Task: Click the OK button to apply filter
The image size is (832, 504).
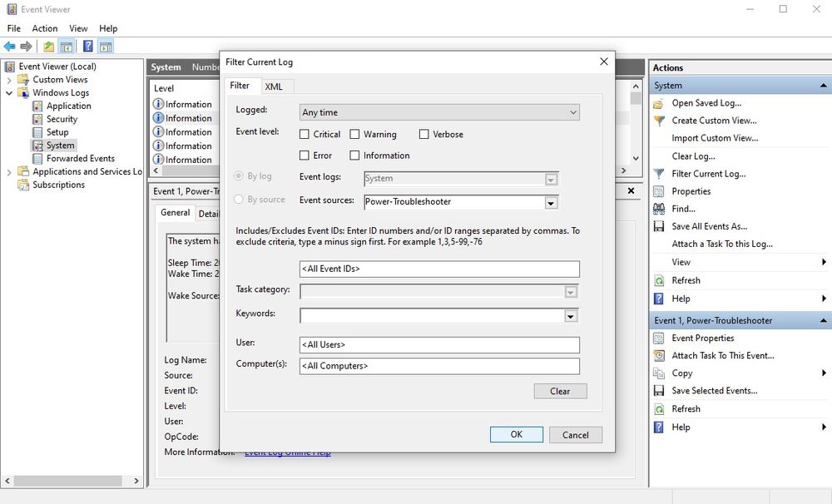Action: point(516,434)
